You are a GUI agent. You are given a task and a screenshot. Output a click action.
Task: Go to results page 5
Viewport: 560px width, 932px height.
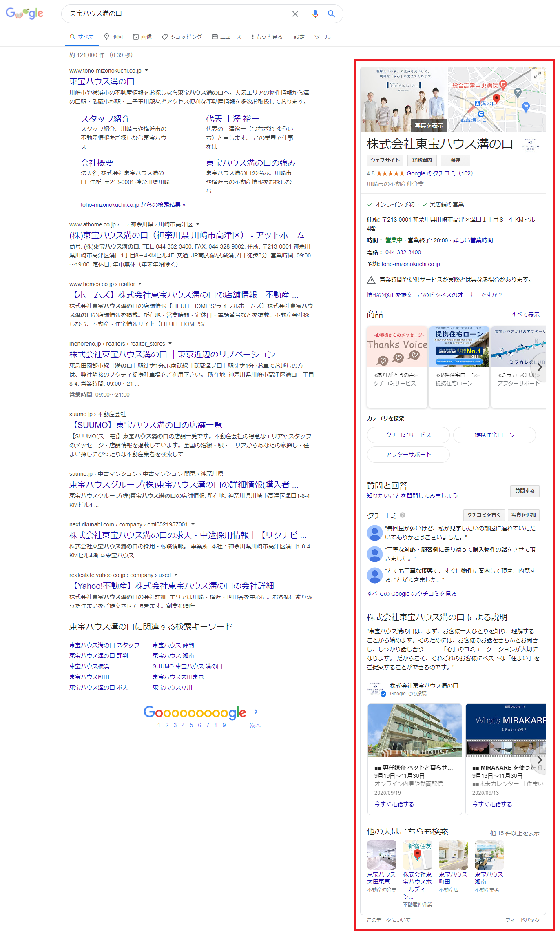coord(191,725)
